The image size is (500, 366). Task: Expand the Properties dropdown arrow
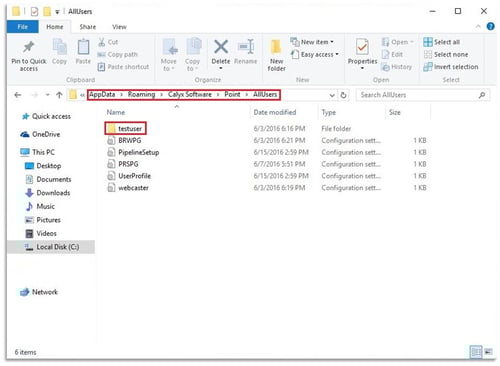(362, 68)
